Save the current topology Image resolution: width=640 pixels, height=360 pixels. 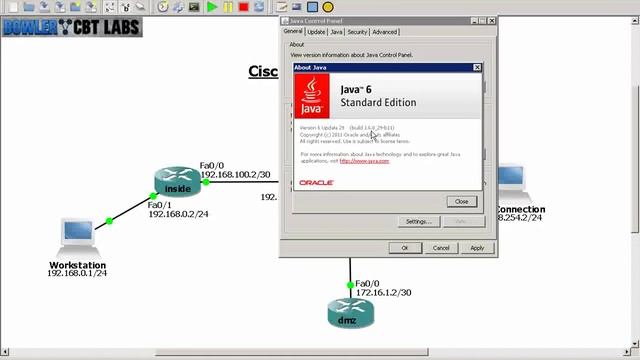click(44, 7)
